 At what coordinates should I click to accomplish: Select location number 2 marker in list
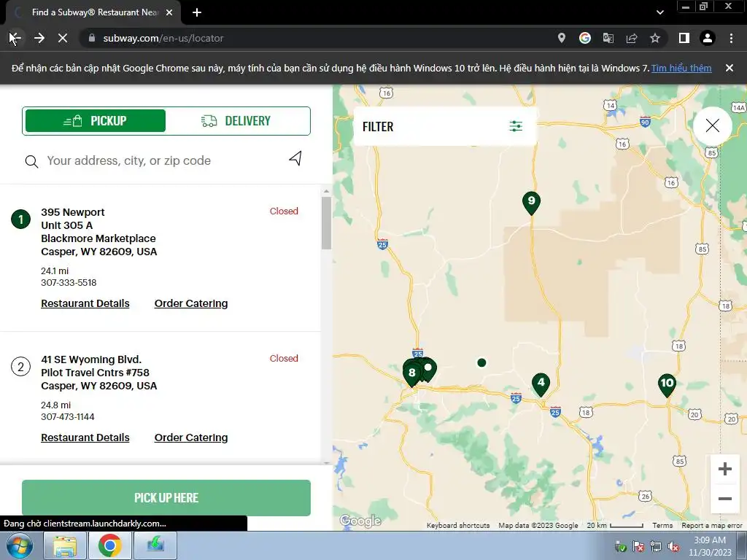click(x=20, y=367)
